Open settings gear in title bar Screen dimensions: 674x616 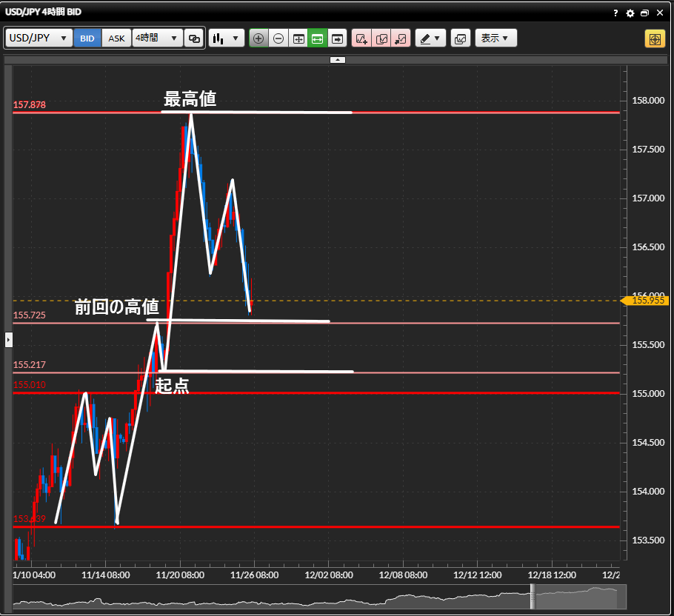[630, 13]
